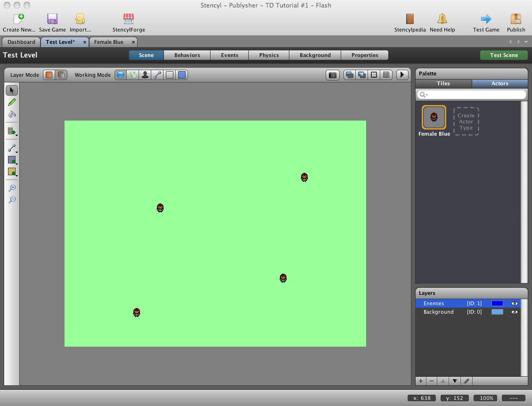
Task: Toggle single-layer Layer Mode
Action: 49,75
